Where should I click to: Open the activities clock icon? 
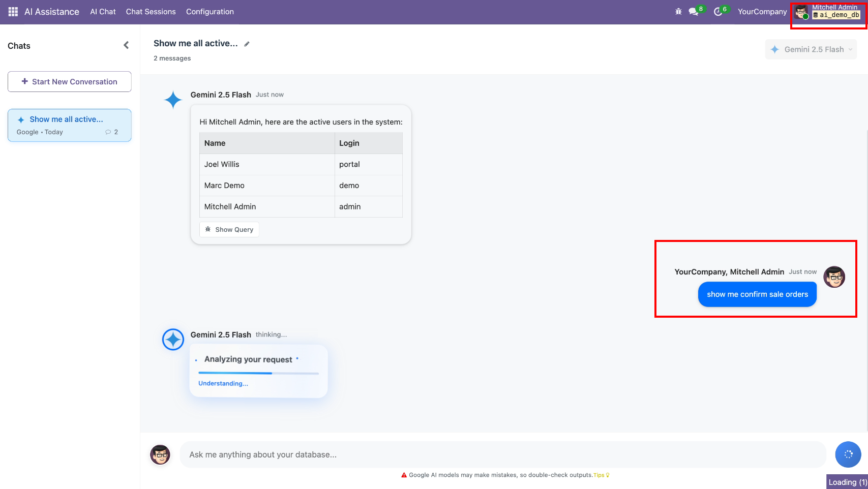[718, 12]
